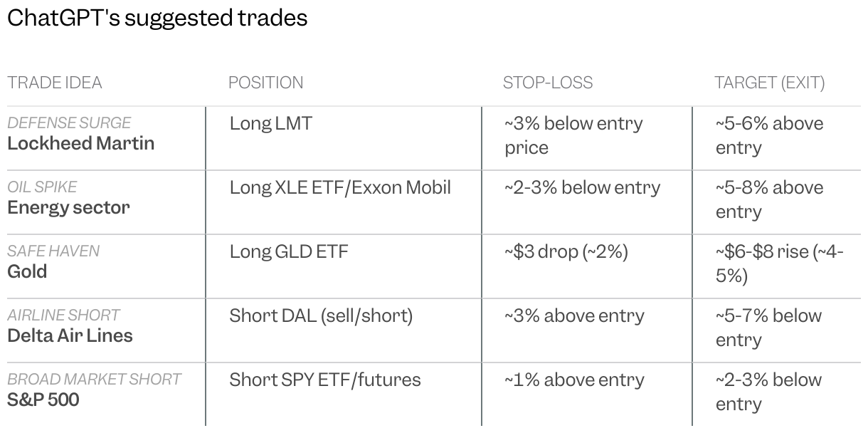
Task: Select the Lockheed Martin trade idea
Action: coord(80,143)
